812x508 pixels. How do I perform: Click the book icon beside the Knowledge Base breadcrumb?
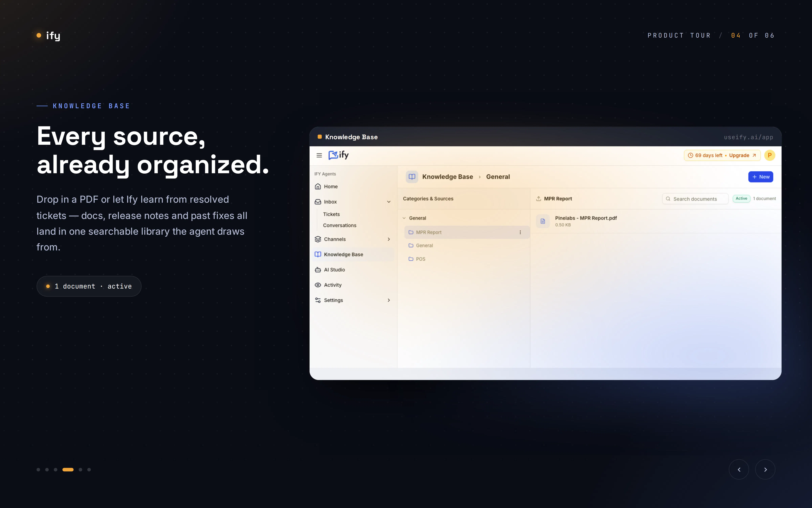(412, 177)
